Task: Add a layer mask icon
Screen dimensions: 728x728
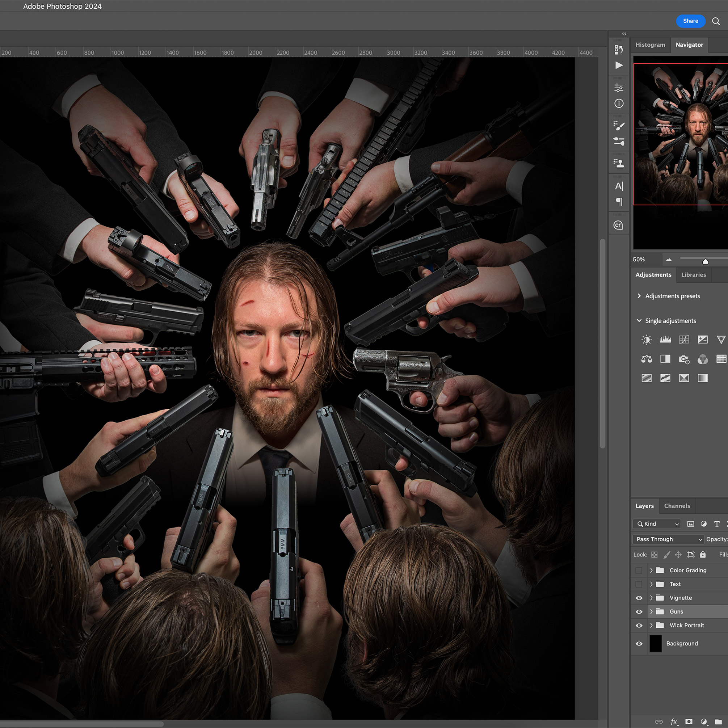Action: coord(689,722)
